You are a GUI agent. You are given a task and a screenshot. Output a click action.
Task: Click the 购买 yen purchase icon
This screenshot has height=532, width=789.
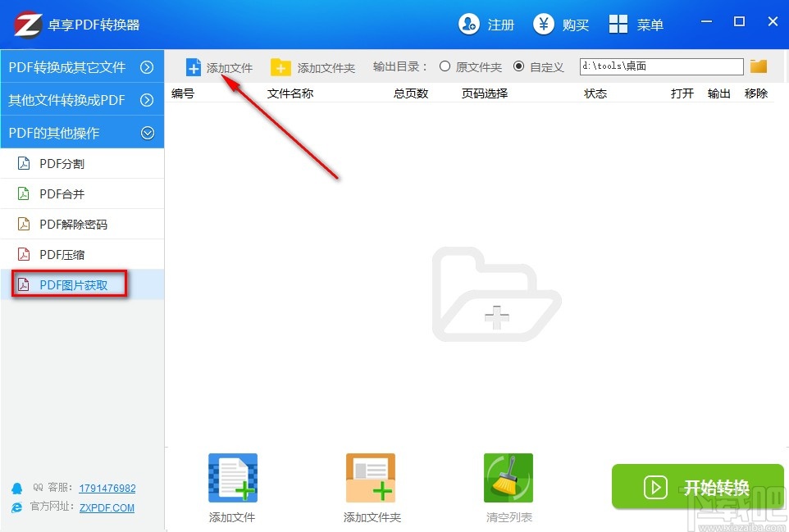pyautogui.click(x=544, y=24)
